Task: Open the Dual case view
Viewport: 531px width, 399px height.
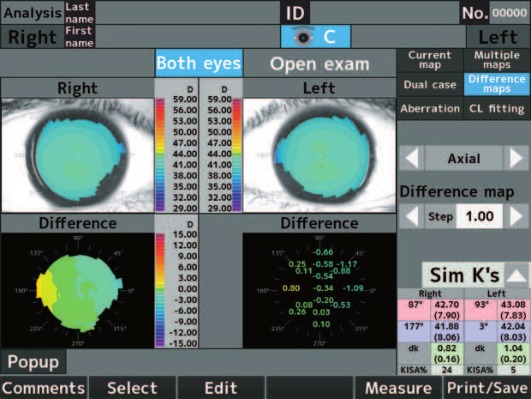Action: (430, 84)
